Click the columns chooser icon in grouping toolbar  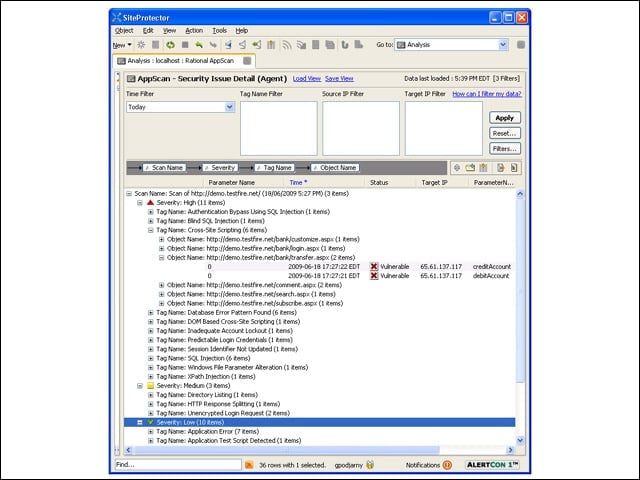(x=484, y=168)
